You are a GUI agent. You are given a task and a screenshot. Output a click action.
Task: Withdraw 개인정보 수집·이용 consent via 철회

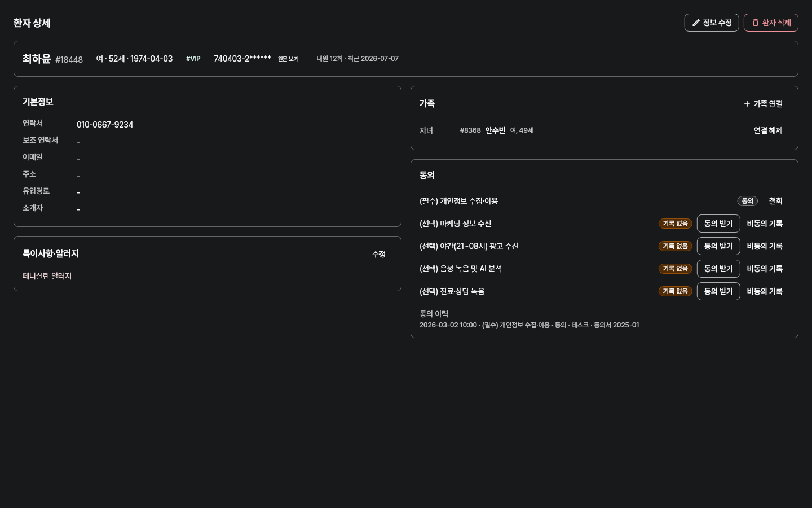[776, 201]
